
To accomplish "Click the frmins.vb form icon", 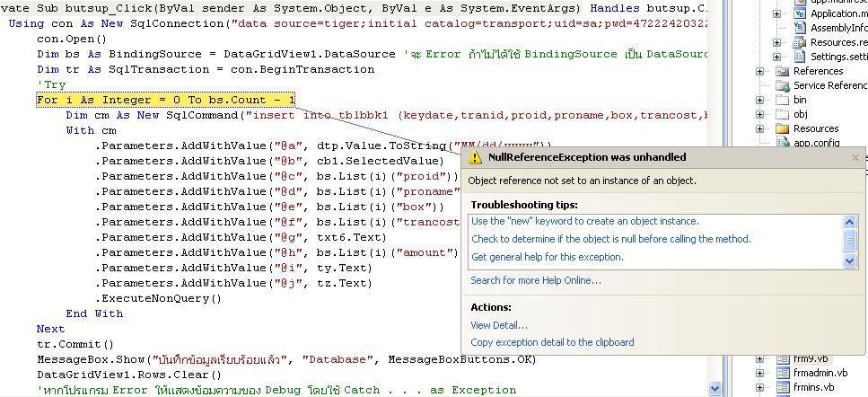I will point(782,387).
